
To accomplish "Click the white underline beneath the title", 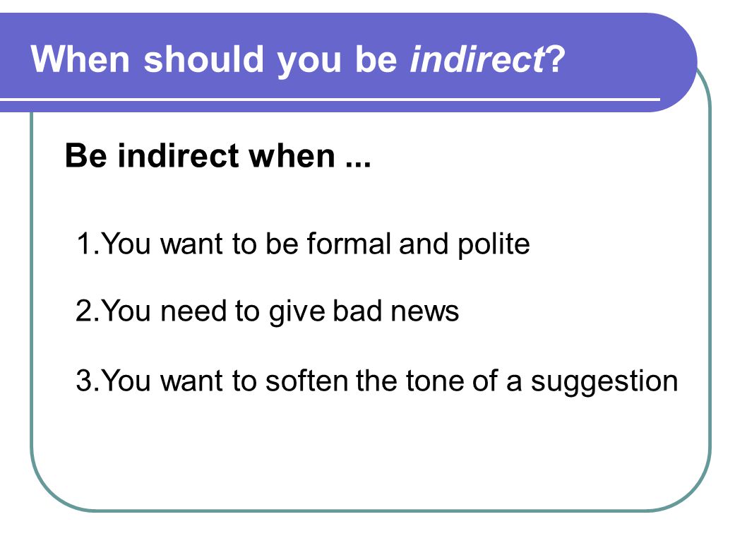I will click(x=330, y=100).
